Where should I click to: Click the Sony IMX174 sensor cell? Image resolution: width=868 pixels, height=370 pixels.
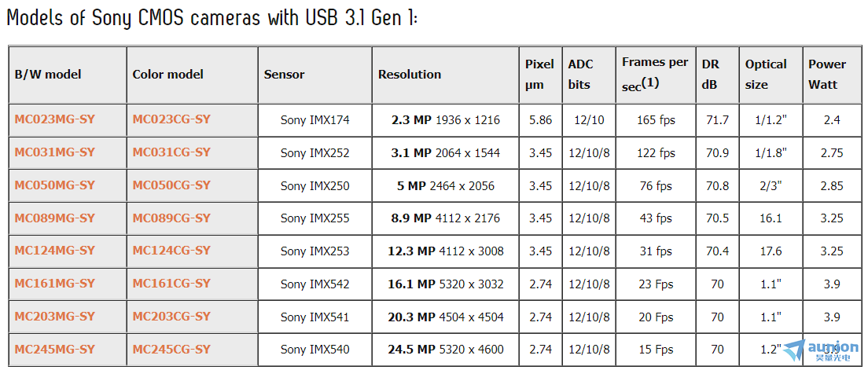[x=315, y=120]
